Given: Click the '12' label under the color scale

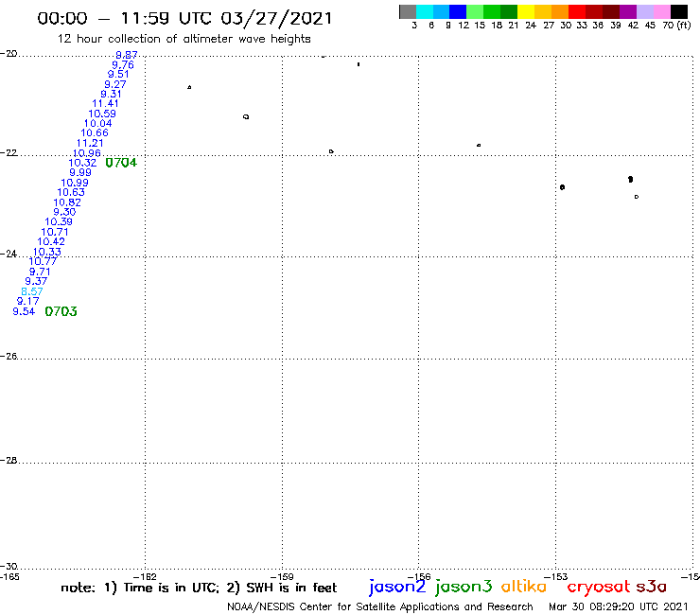Looking at the screenshot, I should click(464, 26).
